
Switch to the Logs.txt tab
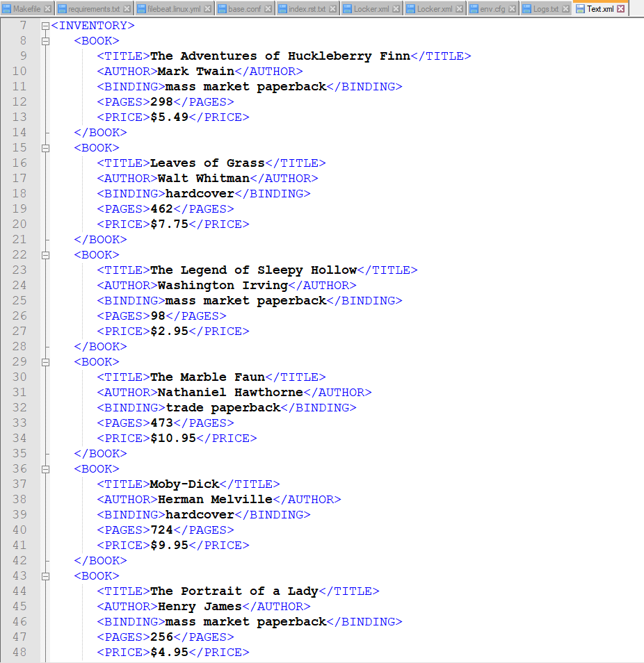pos(546,9)
